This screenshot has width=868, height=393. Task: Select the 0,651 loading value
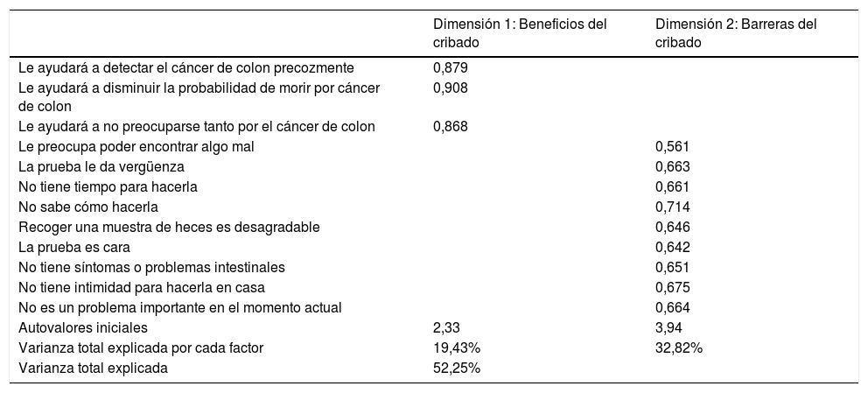click(673, 267)
